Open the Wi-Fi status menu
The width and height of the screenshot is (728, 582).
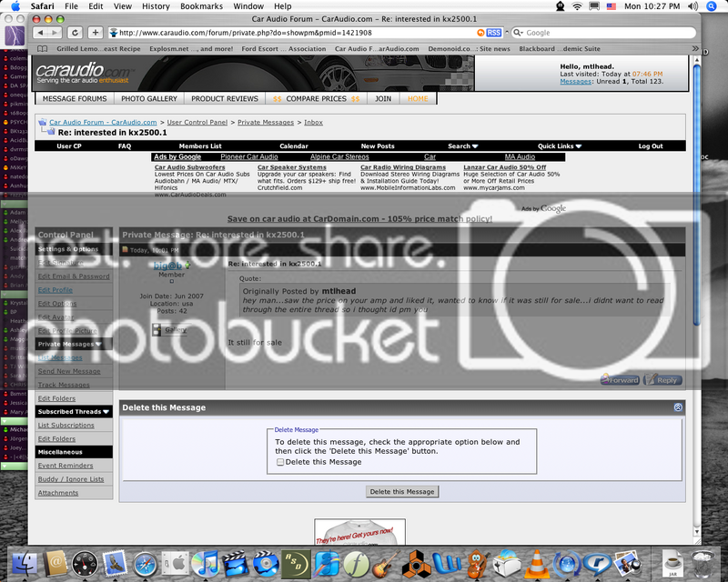(x=577, y=6)
